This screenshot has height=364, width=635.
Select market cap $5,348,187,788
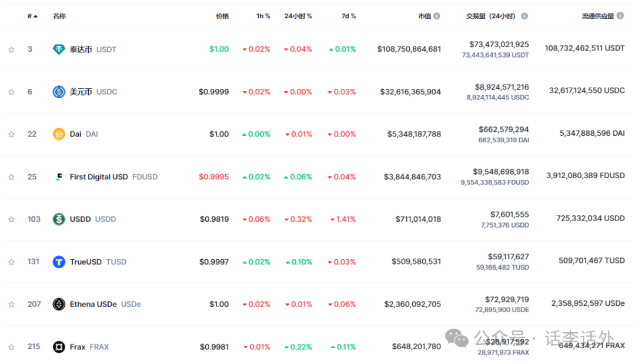tap(414, 134)
